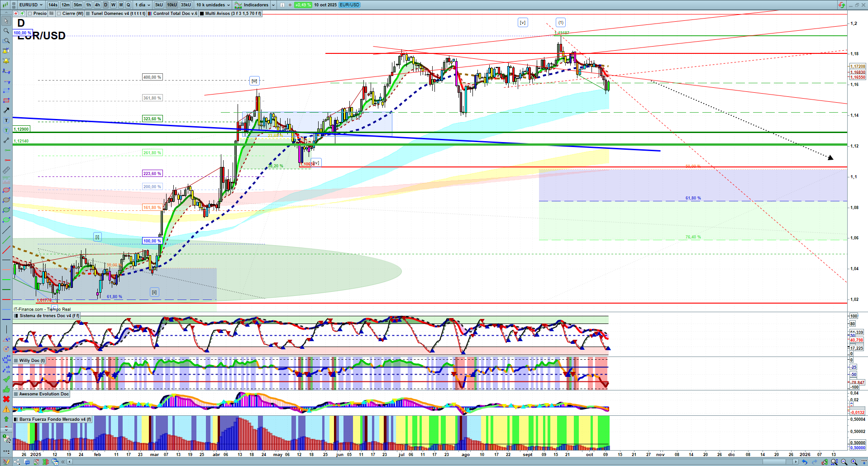Switch to the weekly W timeframe
Screen dimensions: 868x466
point(113,5)
